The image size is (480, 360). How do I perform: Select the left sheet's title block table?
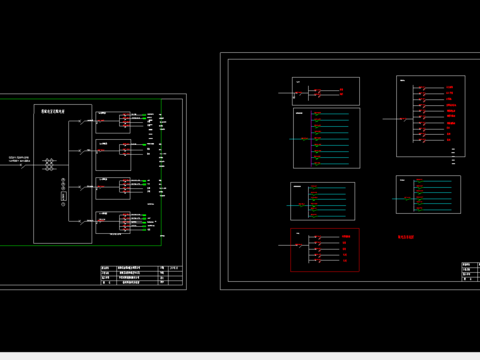tap(142, 275)
